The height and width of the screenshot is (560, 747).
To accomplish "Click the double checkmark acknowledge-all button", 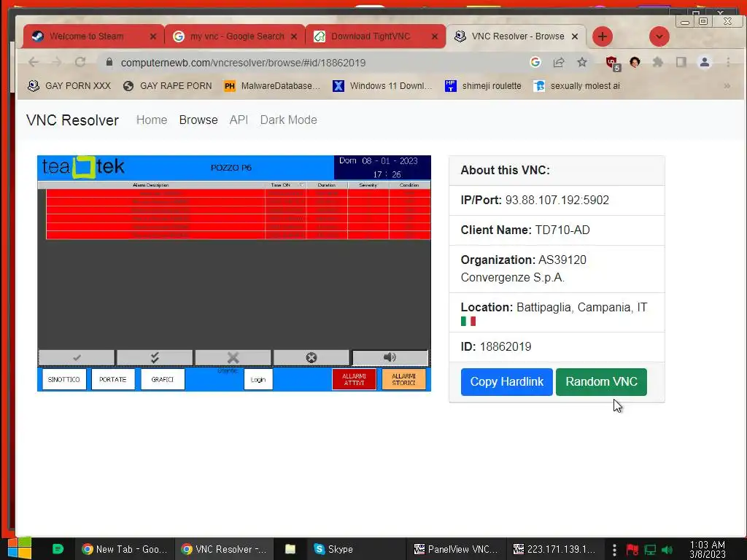I will click(x=155, y=357).
